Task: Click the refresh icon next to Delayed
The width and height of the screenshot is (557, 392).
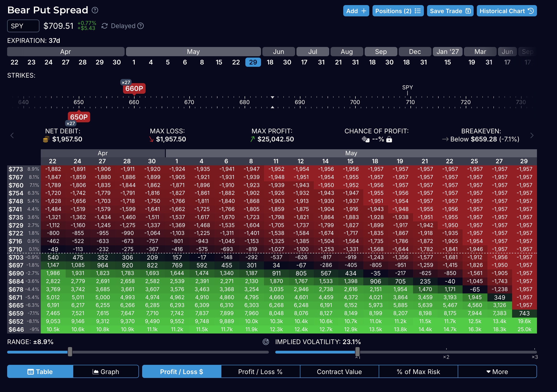Action: click(104, 26)
